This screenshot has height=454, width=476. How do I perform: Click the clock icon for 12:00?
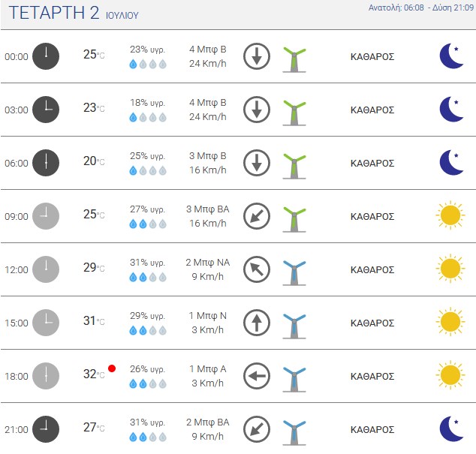point(46,269)
